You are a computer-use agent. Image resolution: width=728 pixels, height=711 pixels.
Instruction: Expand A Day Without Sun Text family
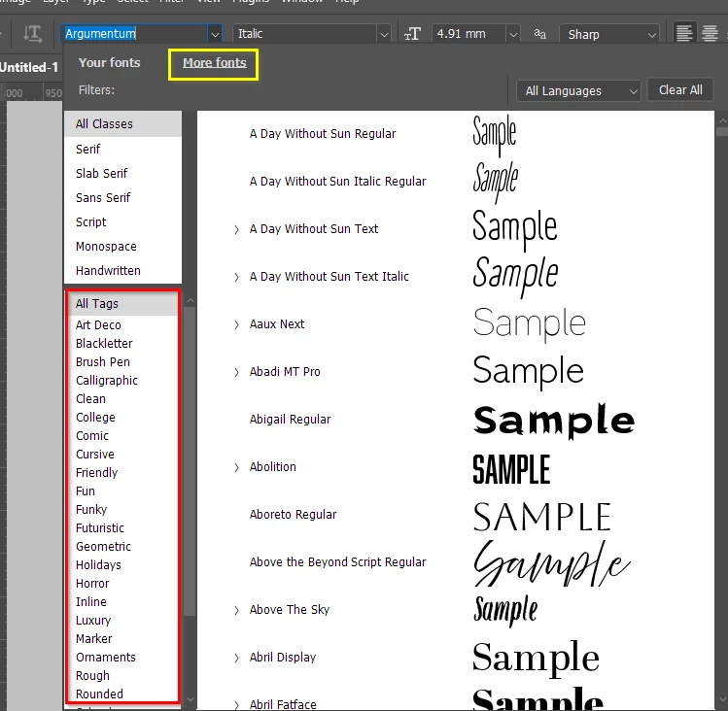click(236, 230)
